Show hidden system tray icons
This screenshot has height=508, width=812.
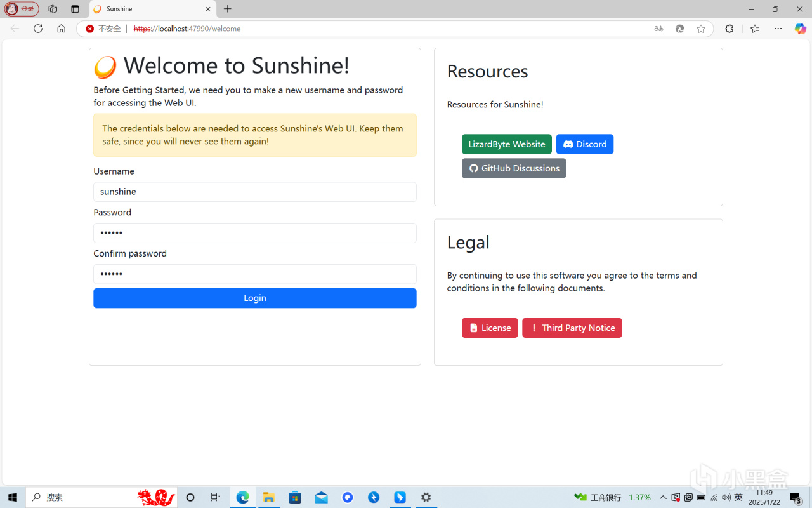(663, 497)
